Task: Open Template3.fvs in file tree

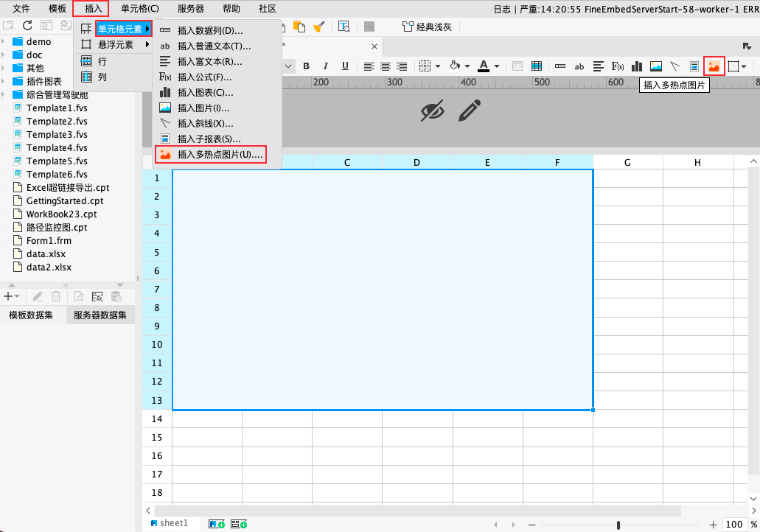Action: click(57, 135)
